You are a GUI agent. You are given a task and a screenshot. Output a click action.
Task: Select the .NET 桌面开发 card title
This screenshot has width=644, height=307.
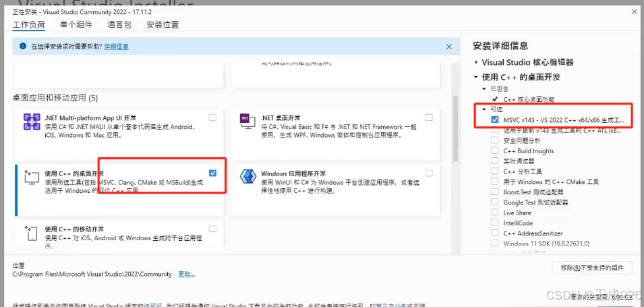[x=281, y=118]
